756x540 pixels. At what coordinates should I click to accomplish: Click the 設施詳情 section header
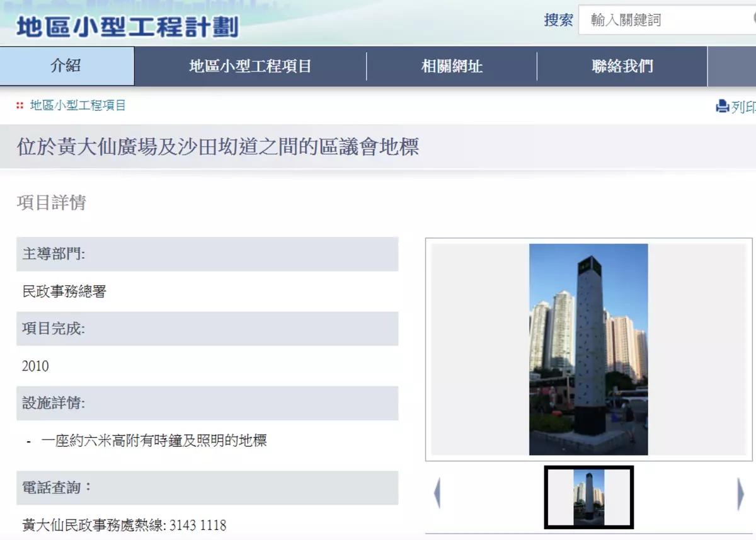click(54, 403)
